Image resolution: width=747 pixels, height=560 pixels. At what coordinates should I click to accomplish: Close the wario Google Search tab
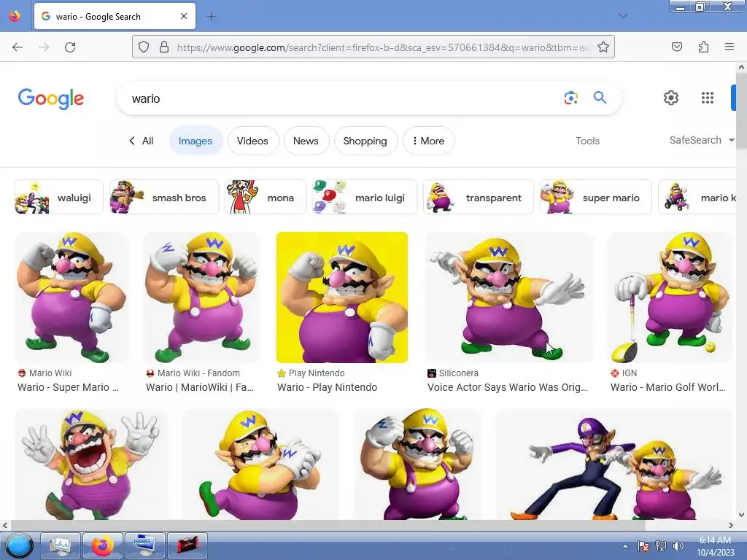pos(184,16)
